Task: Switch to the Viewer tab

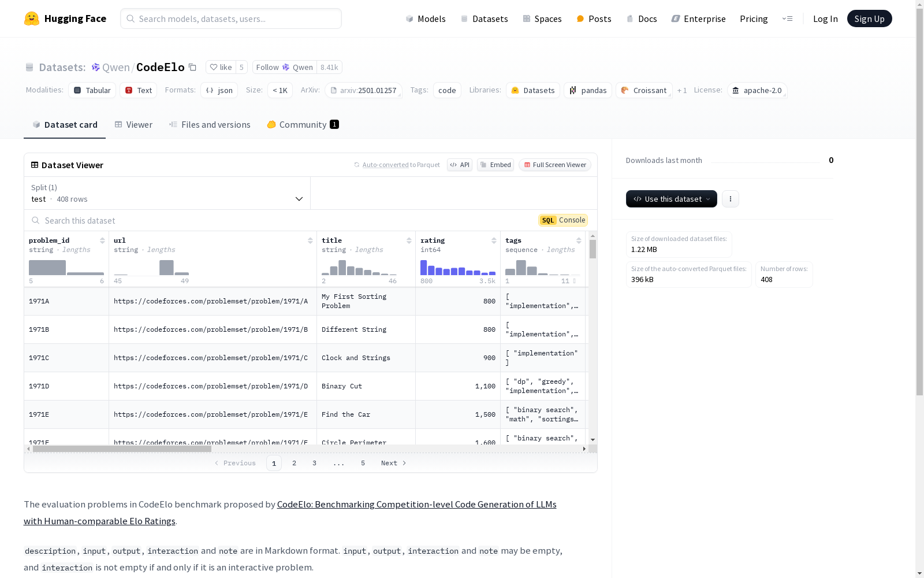Action: 133,125
